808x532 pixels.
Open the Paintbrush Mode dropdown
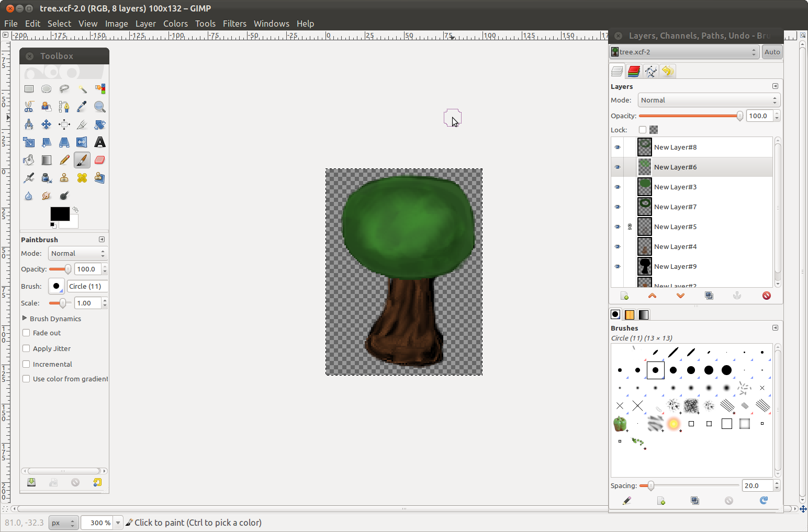coord(78,253)
